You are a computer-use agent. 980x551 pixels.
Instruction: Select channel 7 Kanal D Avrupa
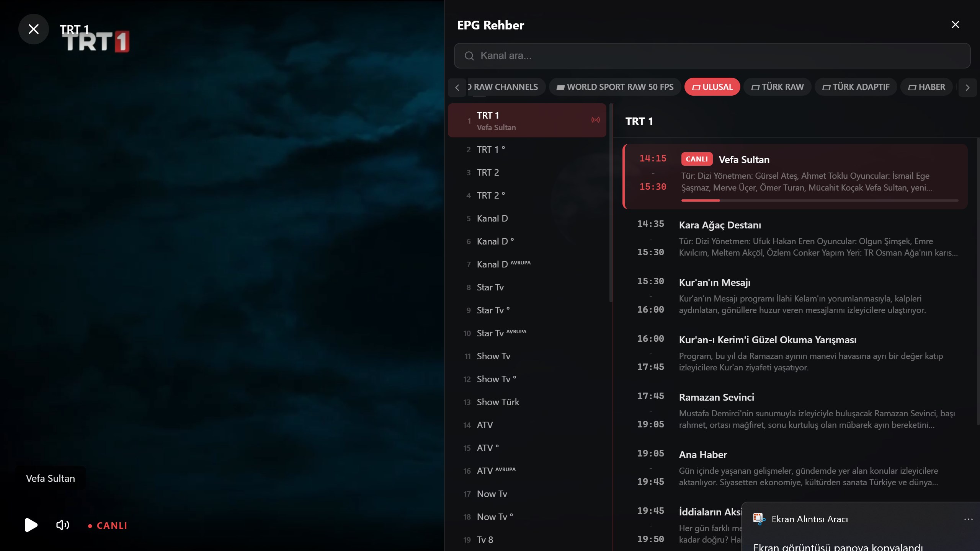click(527, 264)
